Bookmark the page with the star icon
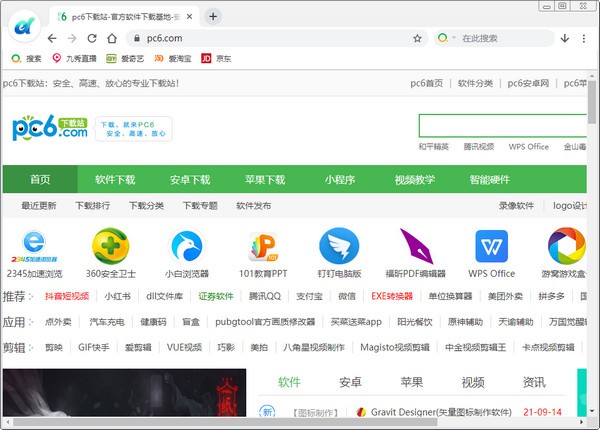600x430 pixels. tap(417, 38)
